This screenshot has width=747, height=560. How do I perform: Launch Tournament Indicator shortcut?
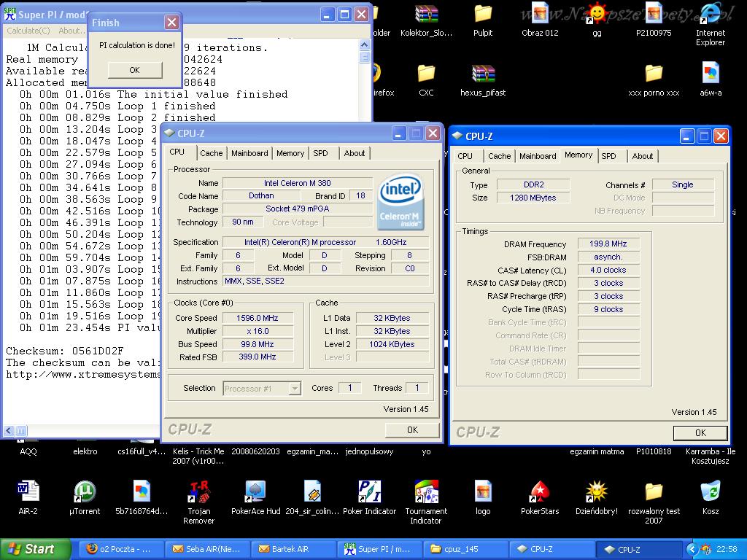(426, 491)
